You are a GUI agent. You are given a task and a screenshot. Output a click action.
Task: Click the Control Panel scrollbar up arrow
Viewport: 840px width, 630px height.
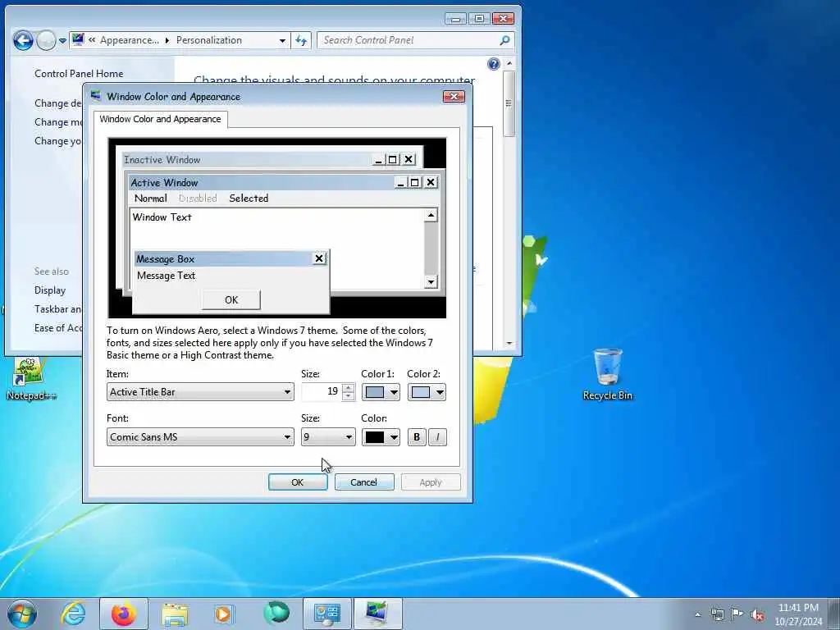(x=509, y=63)
